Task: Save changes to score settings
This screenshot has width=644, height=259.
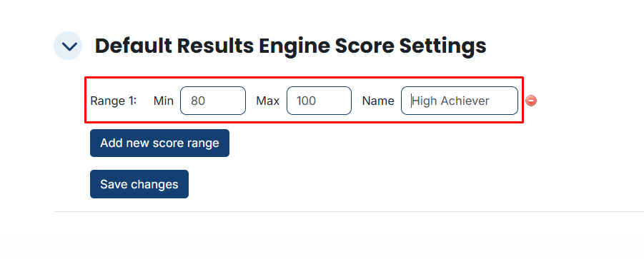Action: [139, 184]
